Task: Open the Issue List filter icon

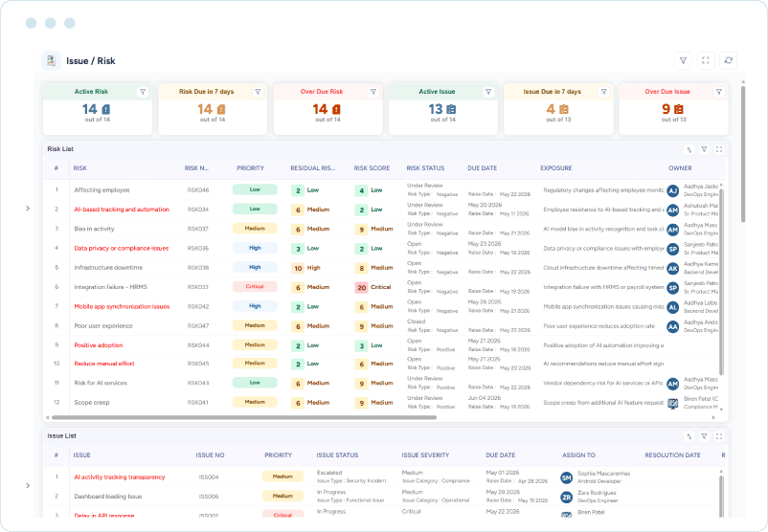Action: 704,436
